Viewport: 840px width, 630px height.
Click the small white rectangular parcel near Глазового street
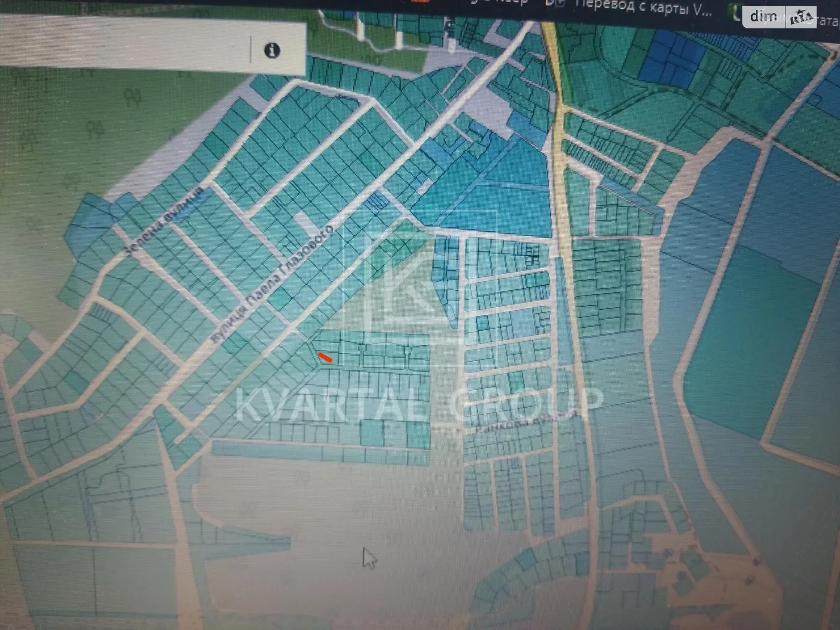(x=302, y=224)
